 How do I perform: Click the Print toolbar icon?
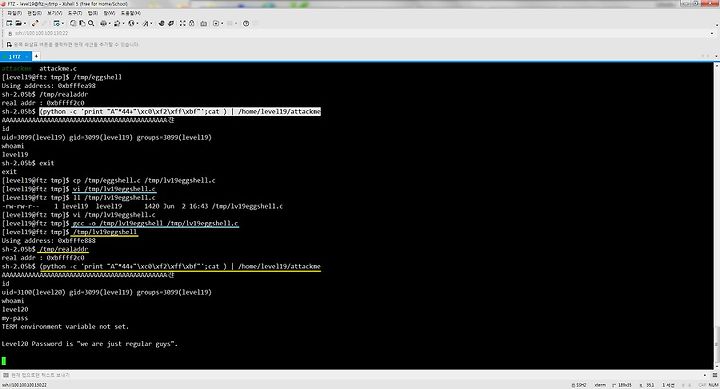click(x=103, y=23)
